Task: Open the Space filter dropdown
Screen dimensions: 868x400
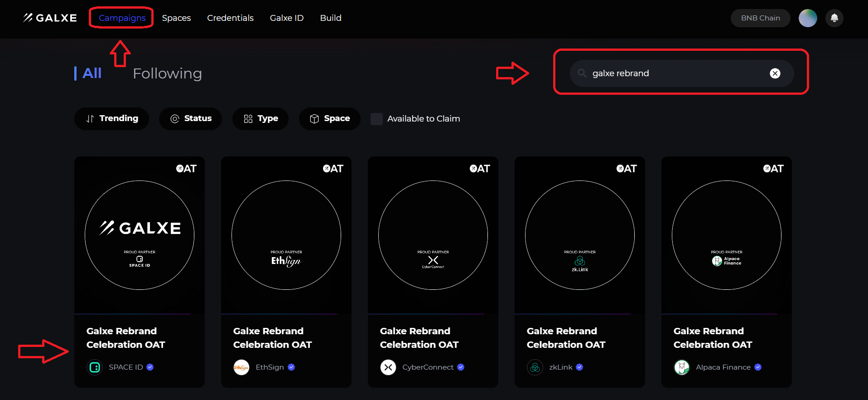Action: (x=330, y=118)
